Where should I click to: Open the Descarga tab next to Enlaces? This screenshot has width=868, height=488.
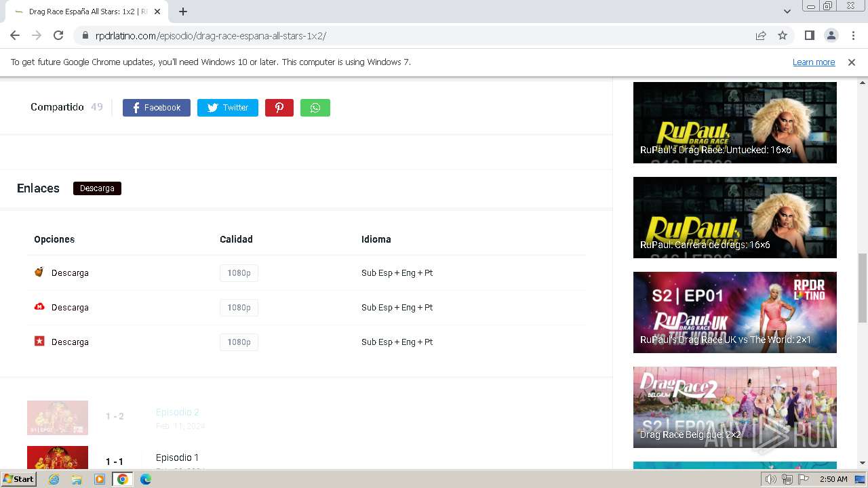point(97,188)
